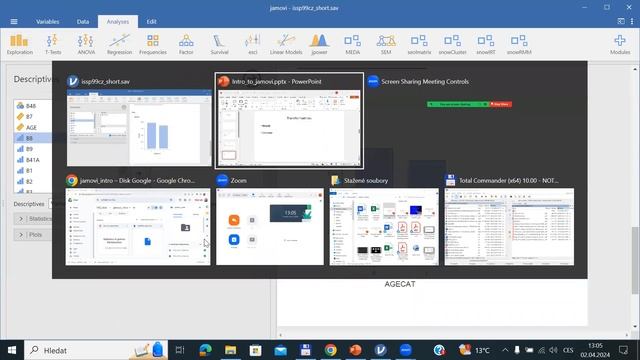This screenshot has height=360, width=640.
Task: Select the Analyses tab
Action: coord(118,22)
